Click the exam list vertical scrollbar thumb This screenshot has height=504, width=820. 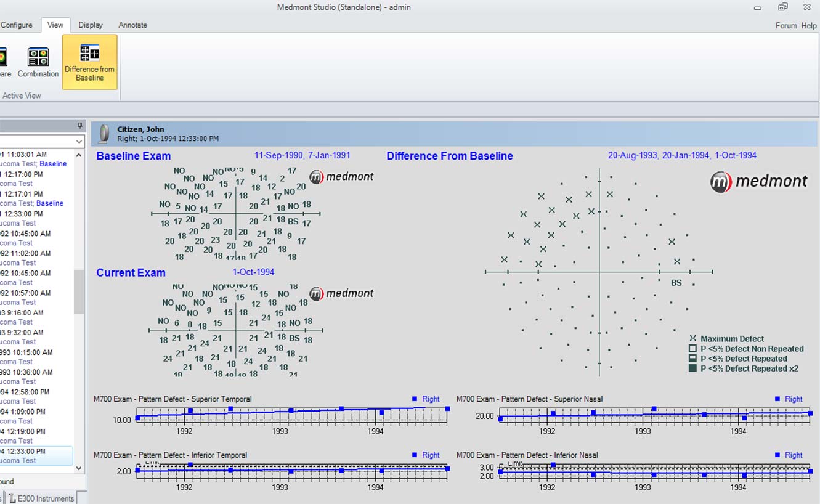pyautogui.click(x=79, y=291)
